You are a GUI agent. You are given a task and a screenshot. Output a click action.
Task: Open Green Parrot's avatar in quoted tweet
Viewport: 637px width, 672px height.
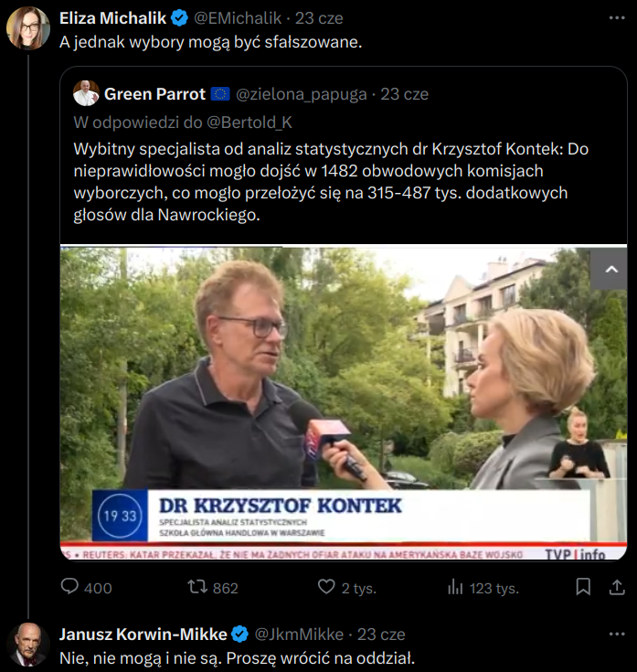pyautogui.click(x=87, y=93)
